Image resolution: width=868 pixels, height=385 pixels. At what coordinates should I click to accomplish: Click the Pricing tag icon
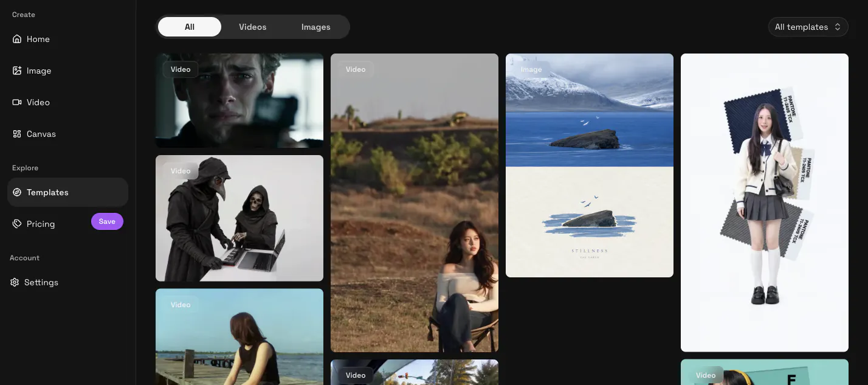coord(17,224)
